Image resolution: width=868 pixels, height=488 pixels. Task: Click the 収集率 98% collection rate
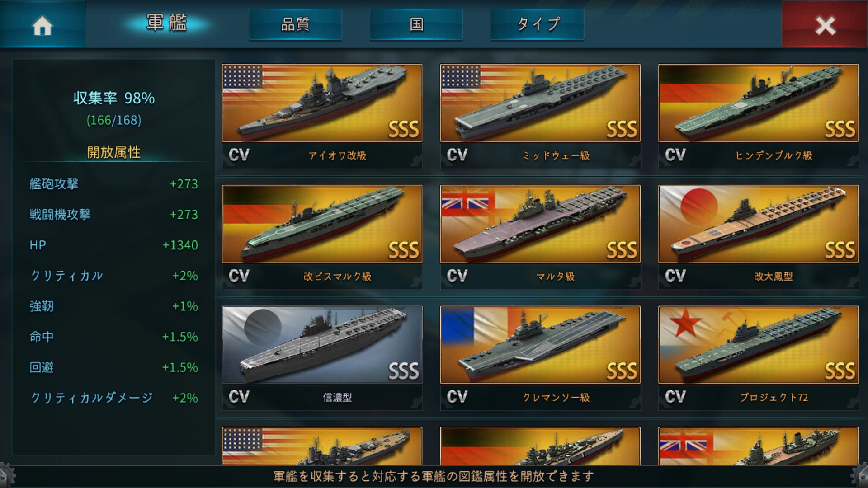[114, 98]
